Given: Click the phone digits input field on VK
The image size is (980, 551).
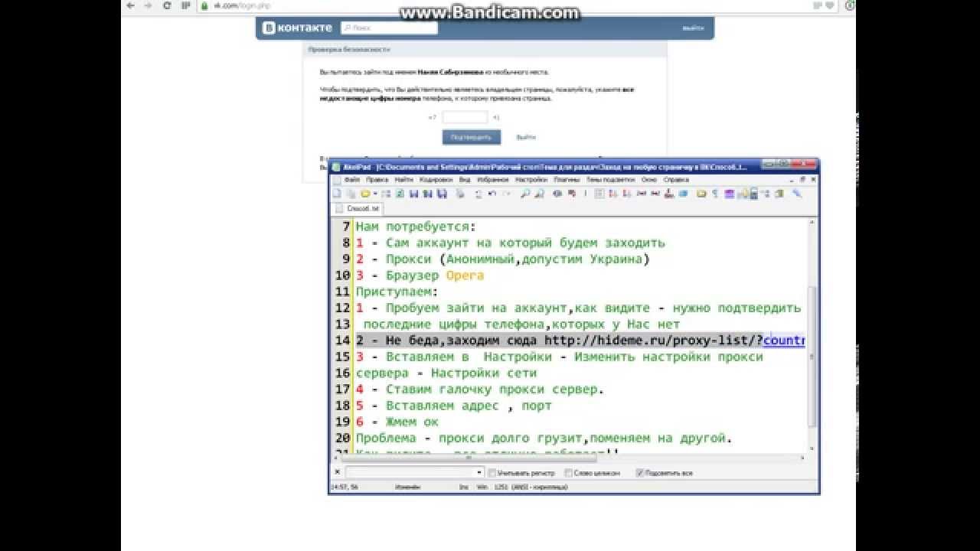Looking at the screenshot, I should coord(465,117).
